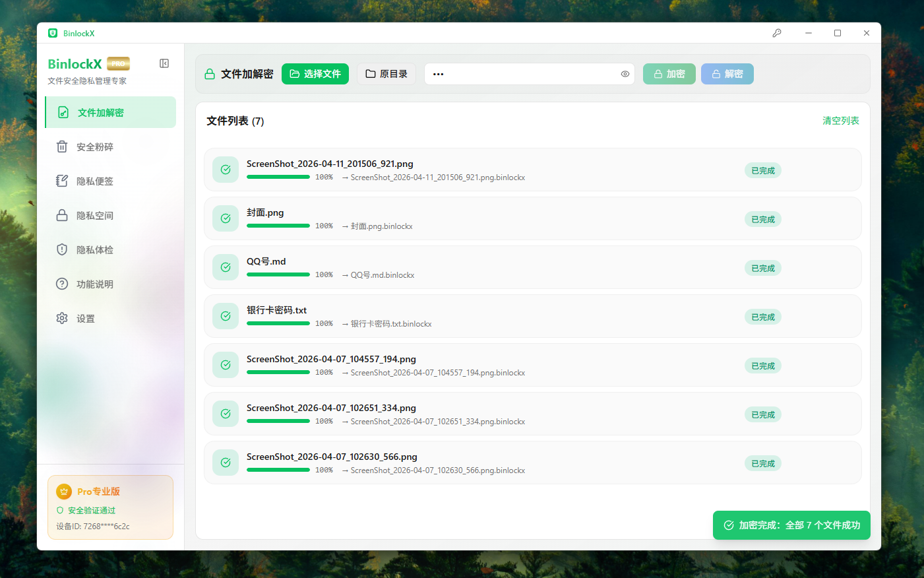
Task: Click the 加密完成 success notification
Action: 791,525
